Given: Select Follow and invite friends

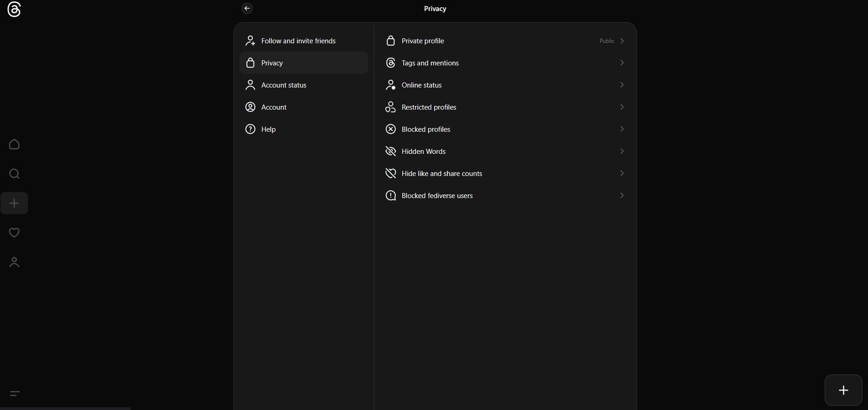Looking at the screenshot, I should 298,41.
